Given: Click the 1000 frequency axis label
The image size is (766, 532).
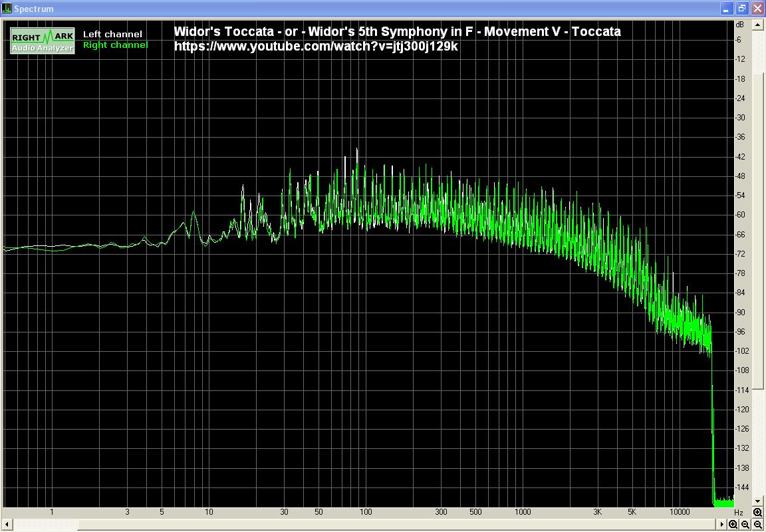Looking at the screenshot, I should coord(523,512).
